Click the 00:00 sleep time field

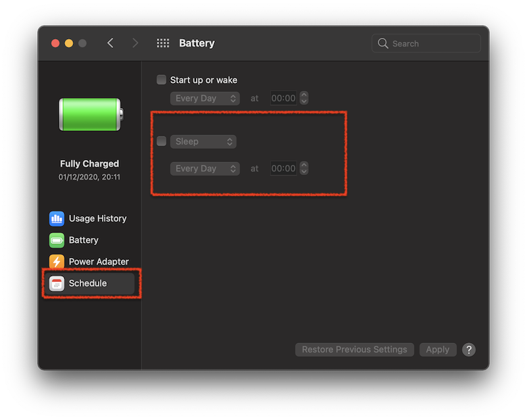283,169
